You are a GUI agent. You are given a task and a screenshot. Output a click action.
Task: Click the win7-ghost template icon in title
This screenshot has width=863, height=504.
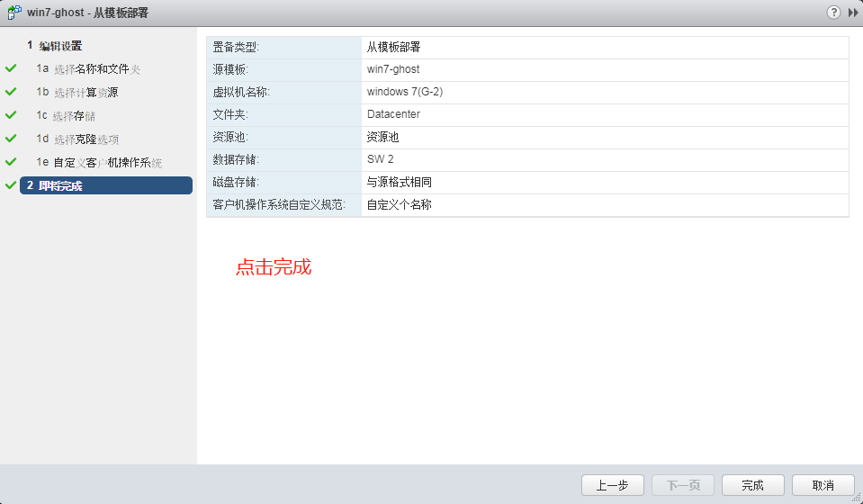[x=14, y=12]
